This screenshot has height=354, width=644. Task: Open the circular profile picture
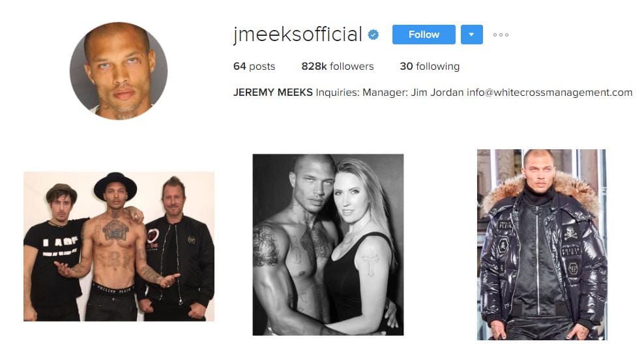119,71
